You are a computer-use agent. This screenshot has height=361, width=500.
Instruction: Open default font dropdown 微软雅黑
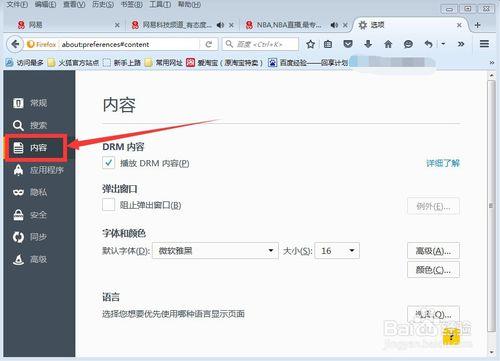point(215,251)
